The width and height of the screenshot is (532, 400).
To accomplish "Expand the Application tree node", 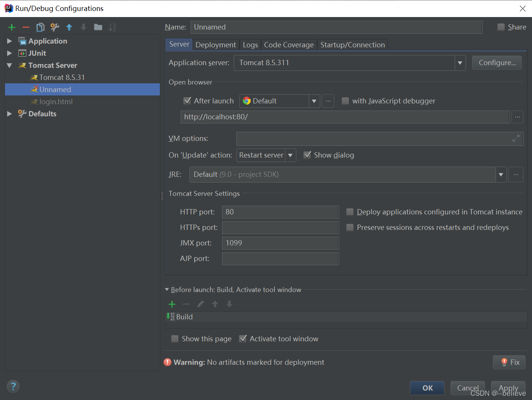I will pyautogui.click(x=9, y=41).
